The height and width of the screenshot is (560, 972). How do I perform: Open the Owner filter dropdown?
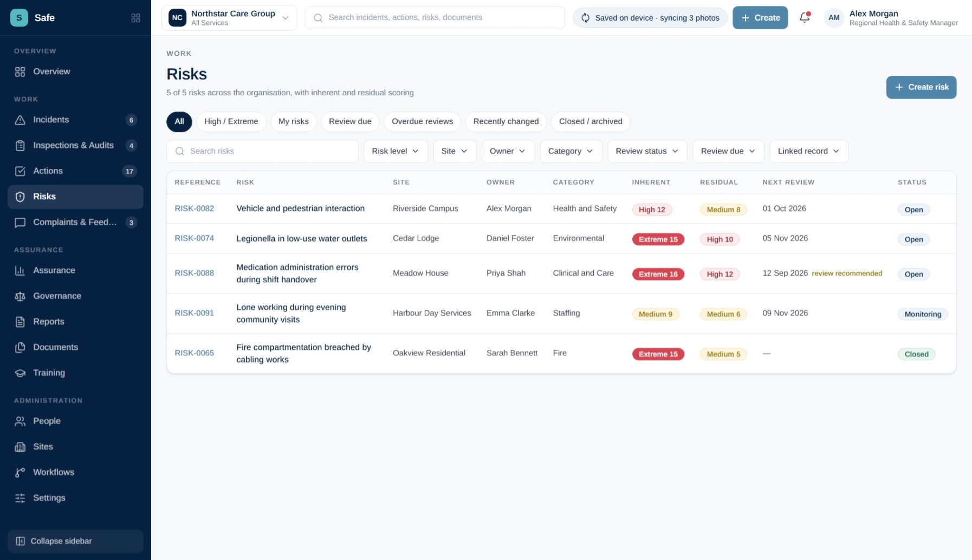pyautogui.click(x=508, y=151)
